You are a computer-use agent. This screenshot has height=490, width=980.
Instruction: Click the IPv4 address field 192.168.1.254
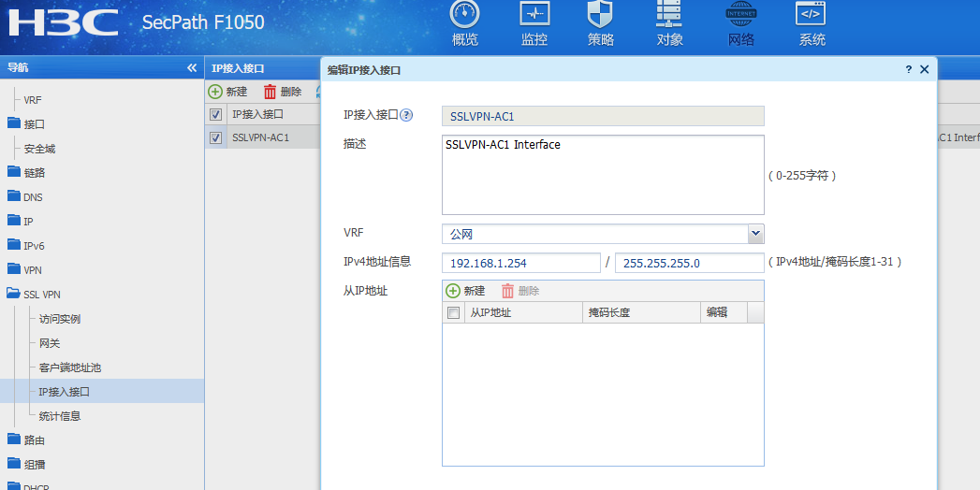point(520,263)
